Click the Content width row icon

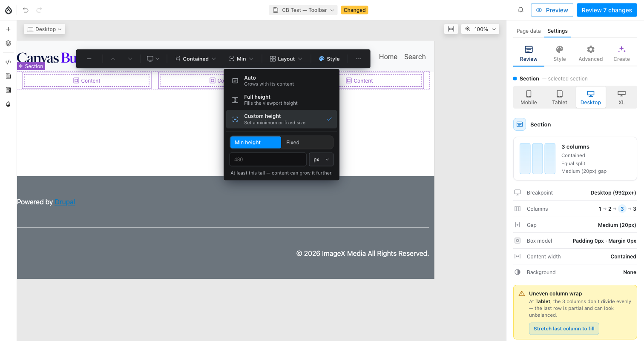tap(517, 256)
